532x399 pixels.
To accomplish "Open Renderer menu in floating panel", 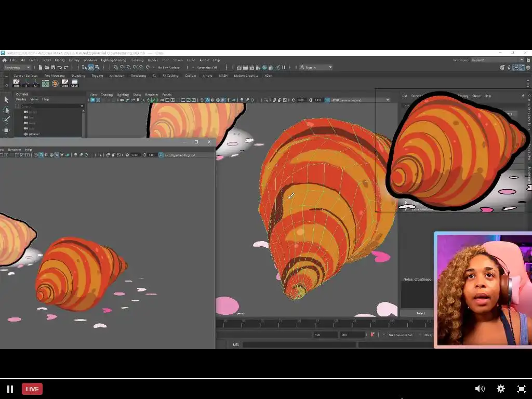I will point(14,150).
